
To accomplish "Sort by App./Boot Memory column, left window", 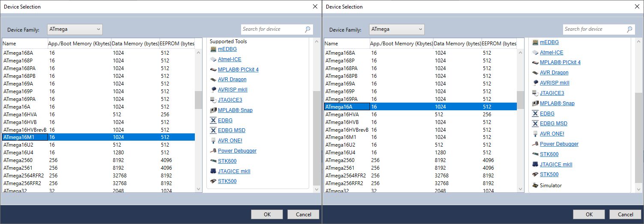I will (80, 44).
